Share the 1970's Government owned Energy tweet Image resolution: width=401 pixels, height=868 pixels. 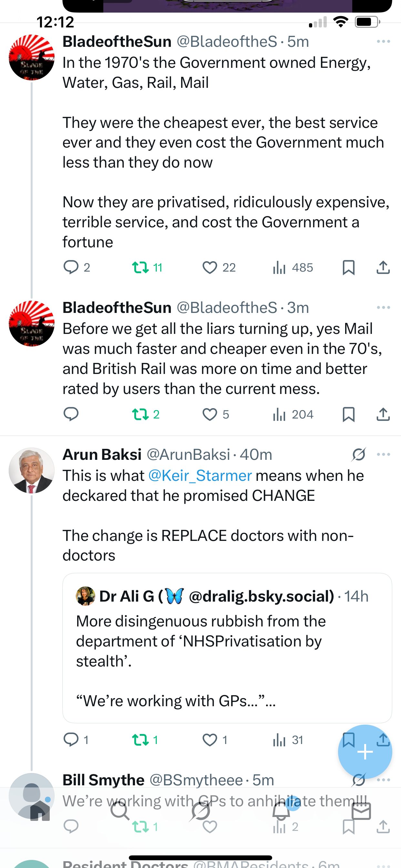[383, 268]
